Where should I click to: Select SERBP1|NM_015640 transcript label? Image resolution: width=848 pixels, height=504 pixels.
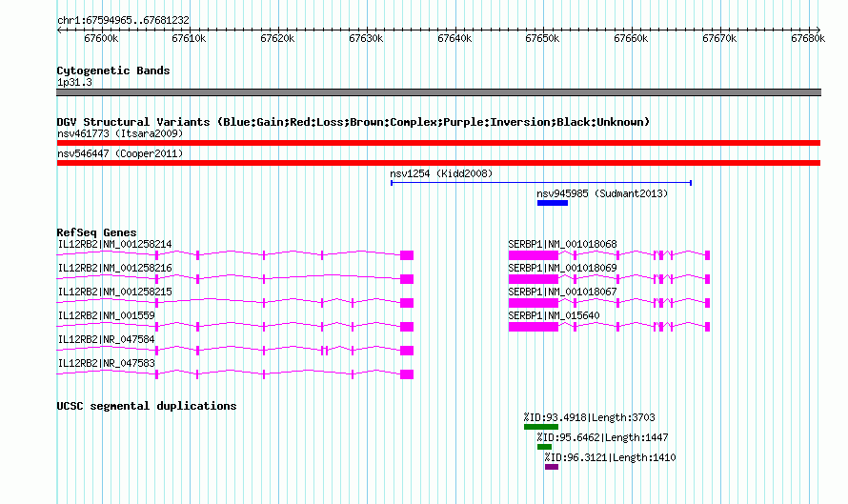click(x=554, y=315)
